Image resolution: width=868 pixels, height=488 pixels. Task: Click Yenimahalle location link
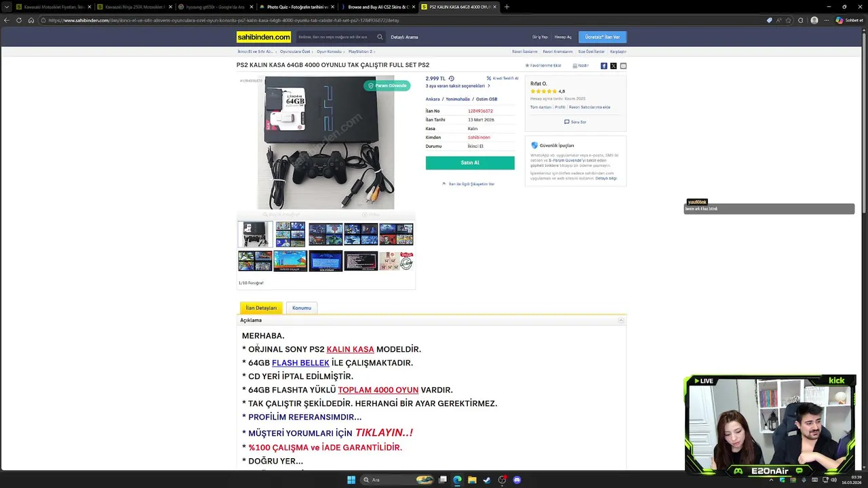tap(458, 99)
